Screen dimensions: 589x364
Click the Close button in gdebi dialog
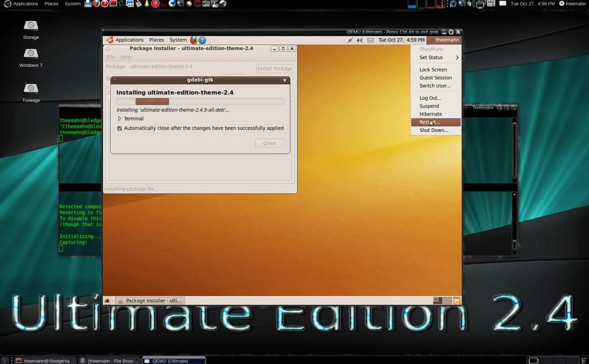pyautogui.click(x=269, y=144)
